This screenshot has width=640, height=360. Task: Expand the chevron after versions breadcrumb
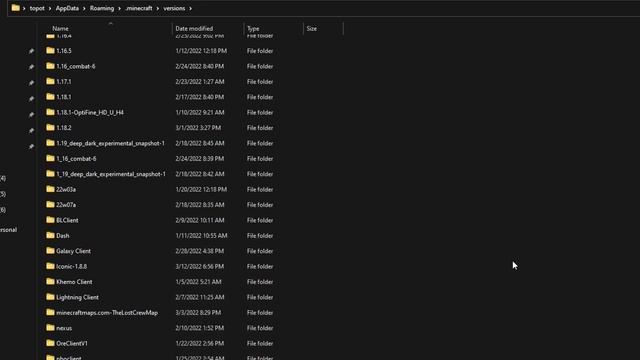tap(190, 8)
